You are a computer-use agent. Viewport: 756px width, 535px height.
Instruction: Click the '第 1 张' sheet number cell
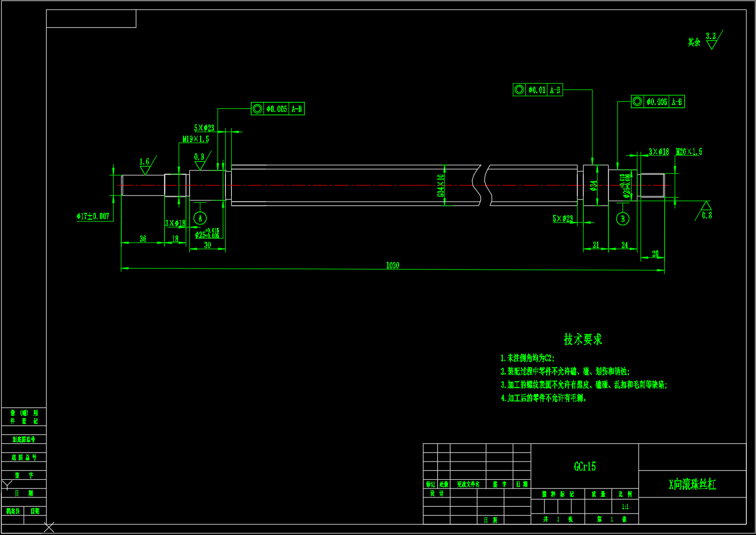pyautogui.click(x=612, y=519)
